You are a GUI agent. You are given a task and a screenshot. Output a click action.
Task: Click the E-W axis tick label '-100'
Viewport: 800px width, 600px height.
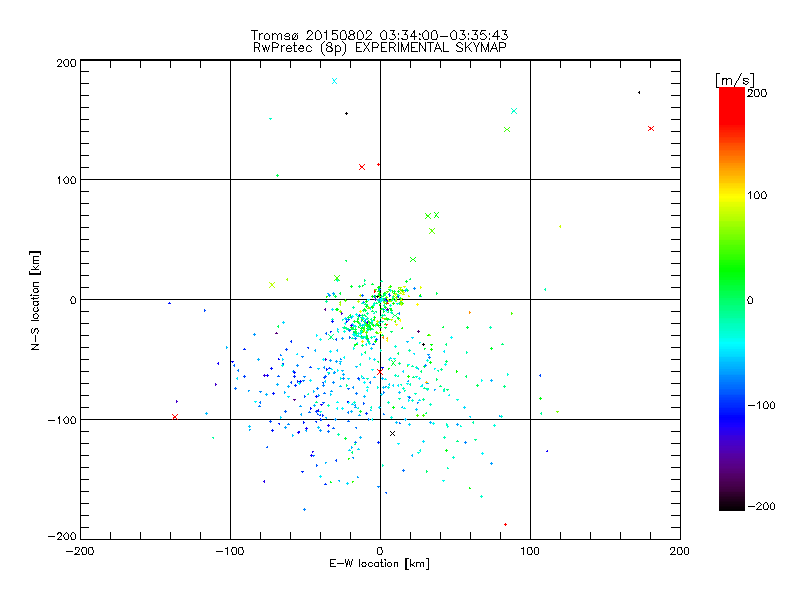coord(230,551)
